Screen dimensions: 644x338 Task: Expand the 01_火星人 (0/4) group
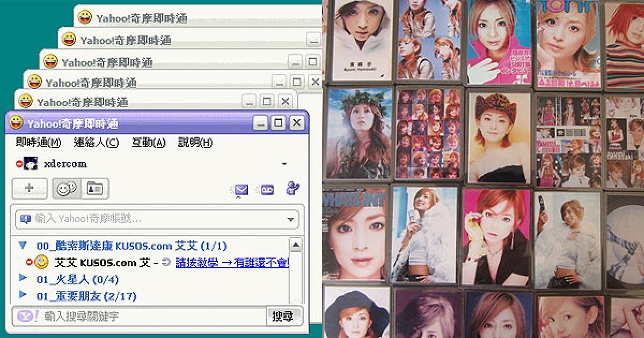(23, 278)
